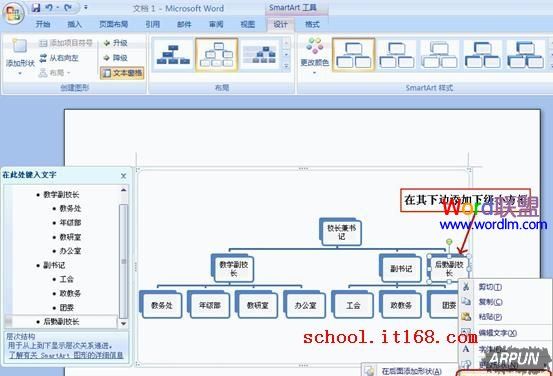This screenshot has height=376, width=553.
Task: Choose 编辑文字(X) from the context menu
Action: 505,333
